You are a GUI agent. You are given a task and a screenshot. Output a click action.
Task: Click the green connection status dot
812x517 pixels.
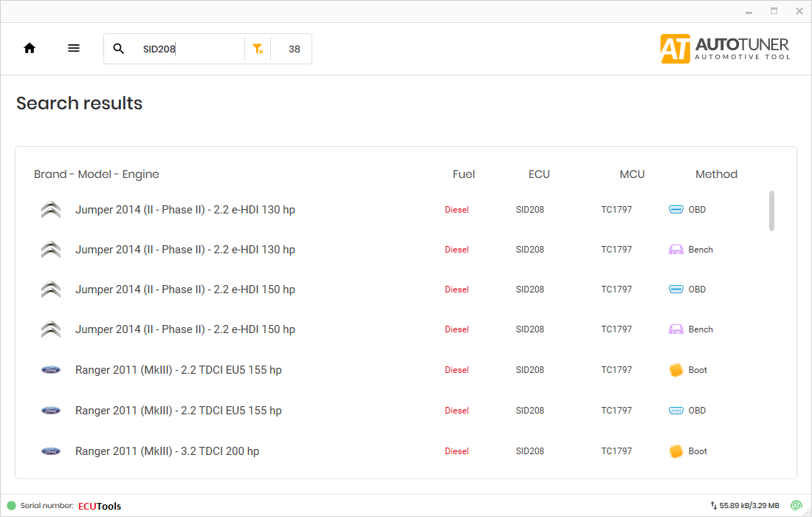pyautogui.click(x=11, y=506)
